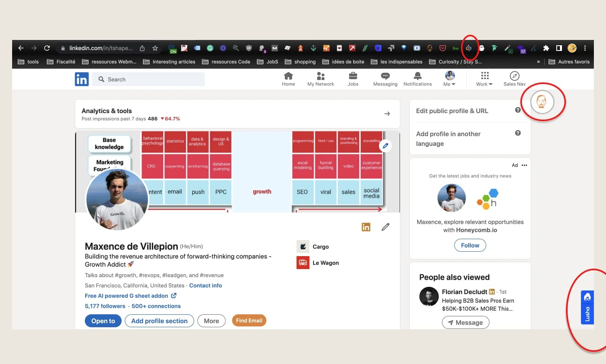Viewport: 606px width, 364px height.
Task: Click the bookmark star in the address bar
Action: (x=155, y=48)
